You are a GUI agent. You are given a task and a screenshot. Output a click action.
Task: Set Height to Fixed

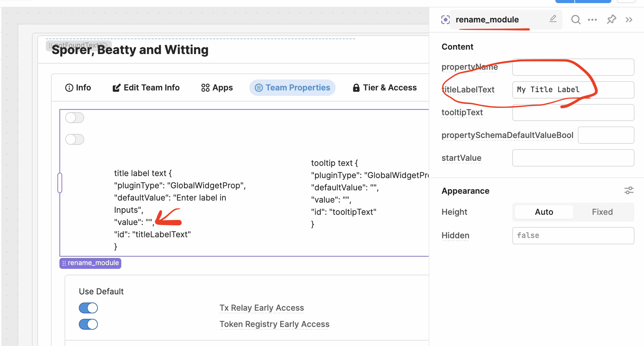(x=602, y=212)
